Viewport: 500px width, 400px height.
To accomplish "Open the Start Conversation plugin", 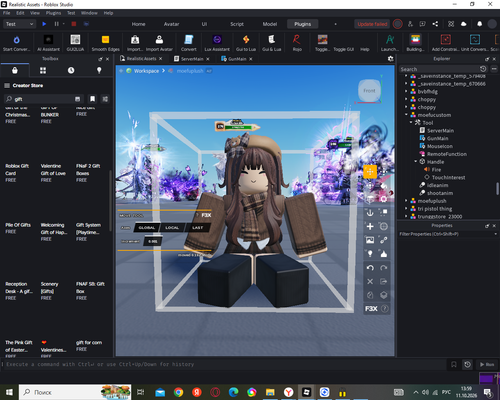I will click(16, 43).
